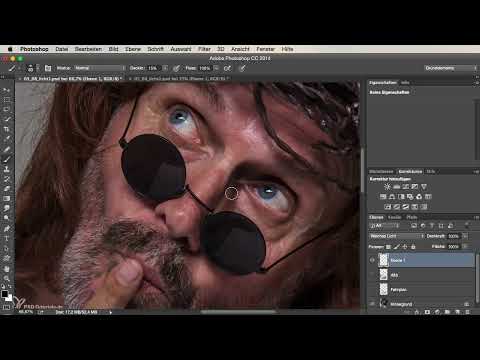Add a Curves adjustment layer
This screenshot has height=360, width=480.
point(406,187)
